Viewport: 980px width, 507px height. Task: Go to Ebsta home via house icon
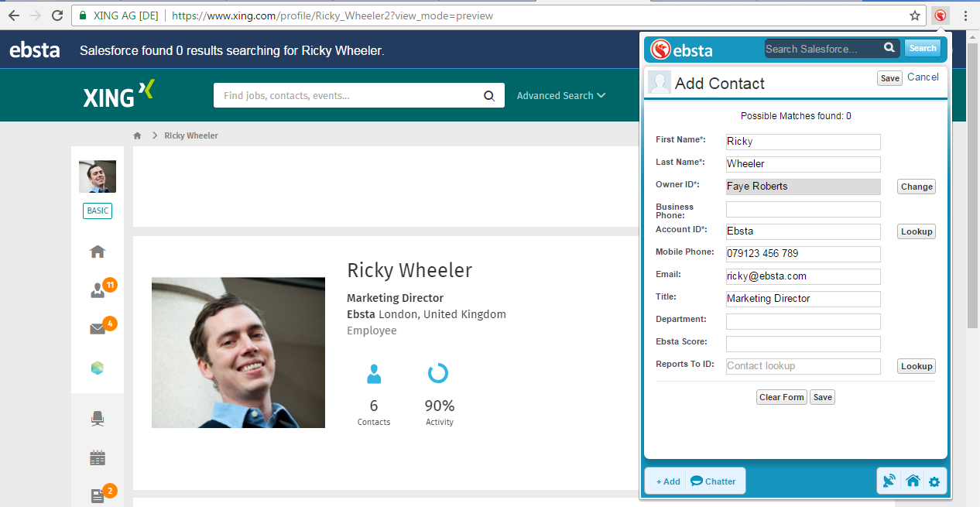pos(913,481)
